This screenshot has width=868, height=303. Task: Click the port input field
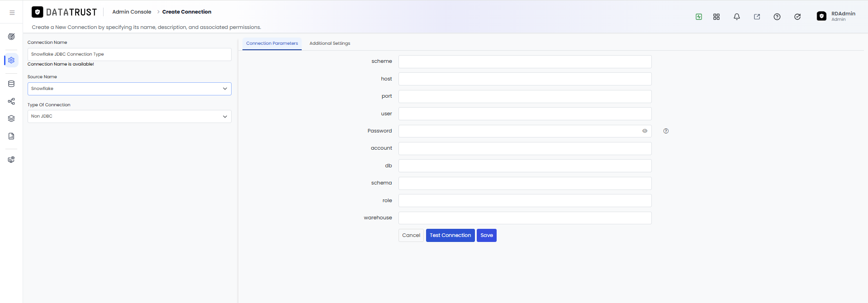(x=525, y=96)
